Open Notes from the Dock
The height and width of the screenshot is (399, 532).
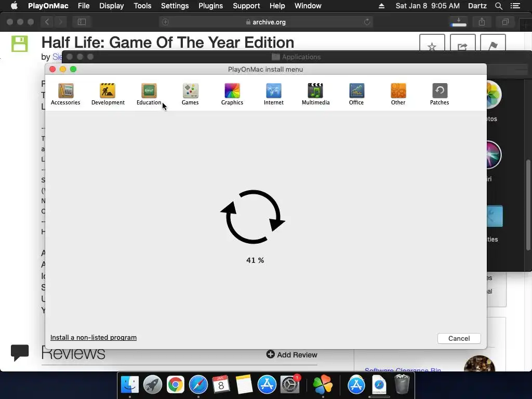[x=244, y=385]
